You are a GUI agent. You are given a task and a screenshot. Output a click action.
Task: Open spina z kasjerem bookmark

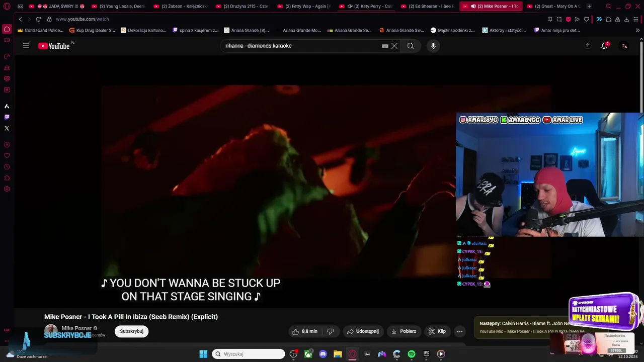coord(195,30)
